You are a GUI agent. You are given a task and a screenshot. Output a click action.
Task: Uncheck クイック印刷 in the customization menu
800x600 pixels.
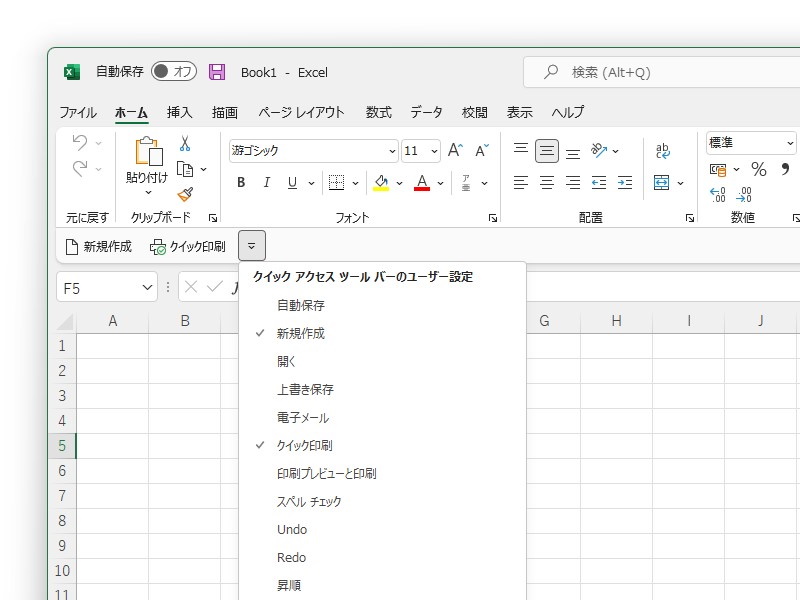tap(306, 445)
